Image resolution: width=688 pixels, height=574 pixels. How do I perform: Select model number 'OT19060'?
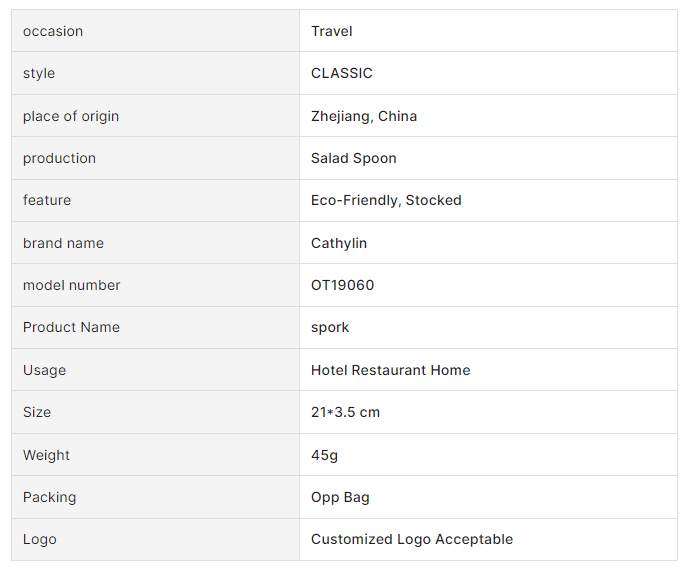coord(343,285)
